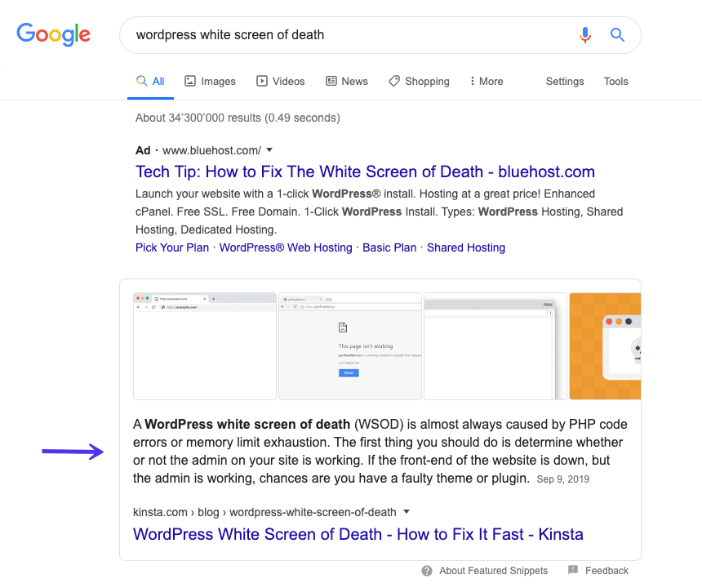Open the search Tools menu

click(x=615, y=82)
